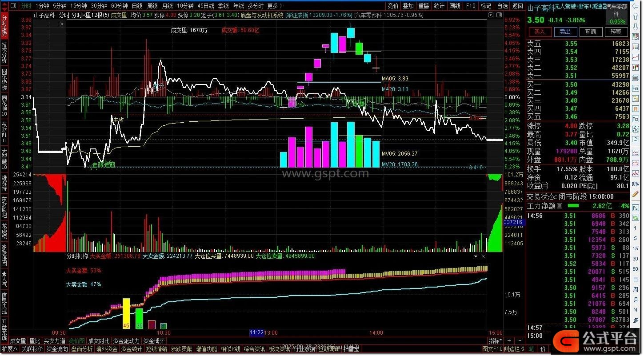Image resolution: width=644 pixels, height=356 pixels.
Task: Collapse the 侧边栏 sidebar toggle
Action: pos(514,349)
